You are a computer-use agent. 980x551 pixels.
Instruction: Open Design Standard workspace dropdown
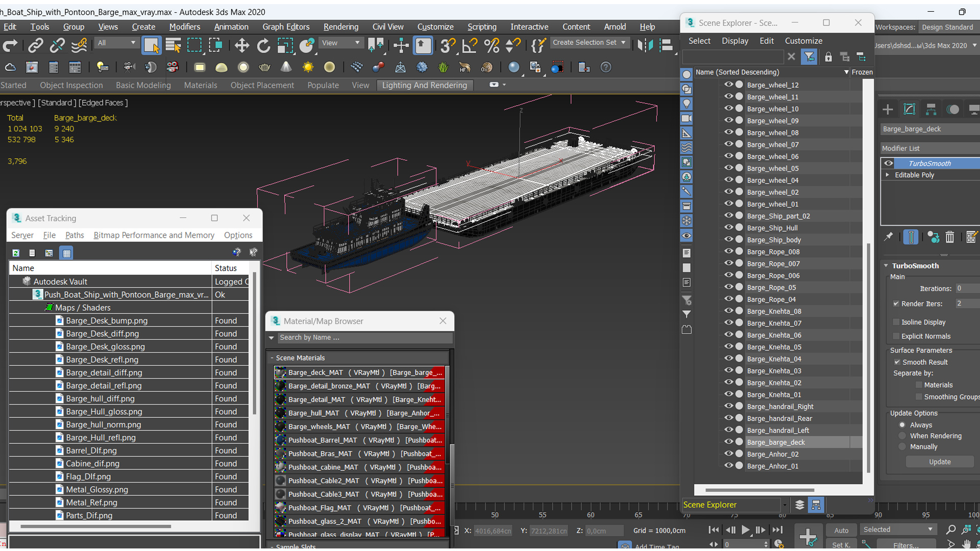click(x=949, y=27)
